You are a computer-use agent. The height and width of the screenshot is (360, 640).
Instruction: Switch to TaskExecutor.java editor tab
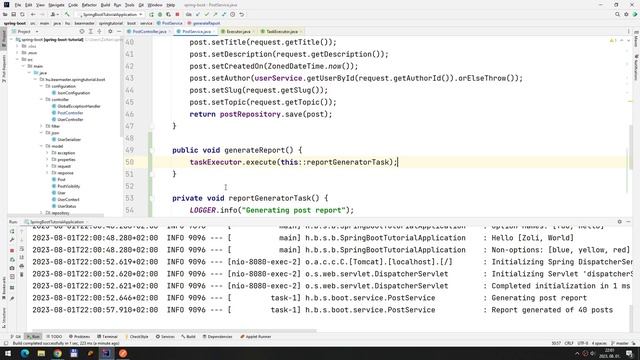tap(282, 31)
